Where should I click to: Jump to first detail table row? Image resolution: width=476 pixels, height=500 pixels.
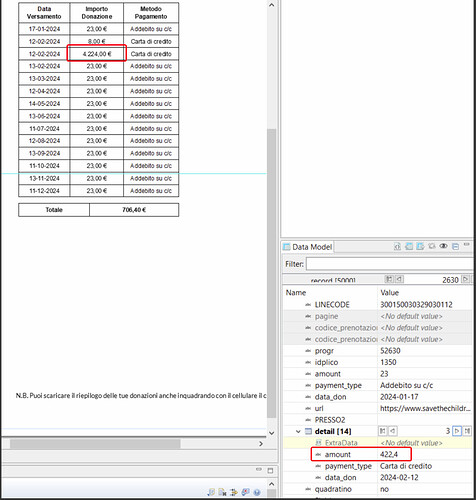click(383, 431)
